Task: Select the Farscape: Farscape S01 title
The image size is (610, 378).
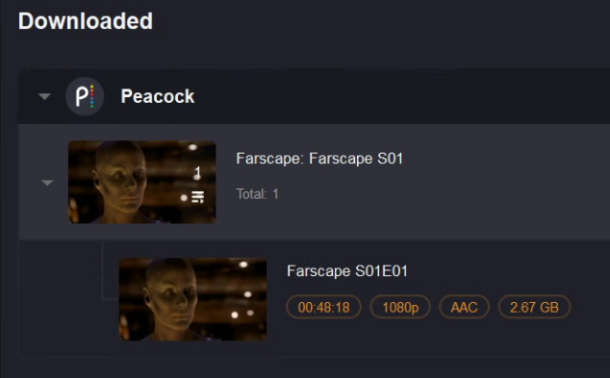Action: (x=319, y=159)
